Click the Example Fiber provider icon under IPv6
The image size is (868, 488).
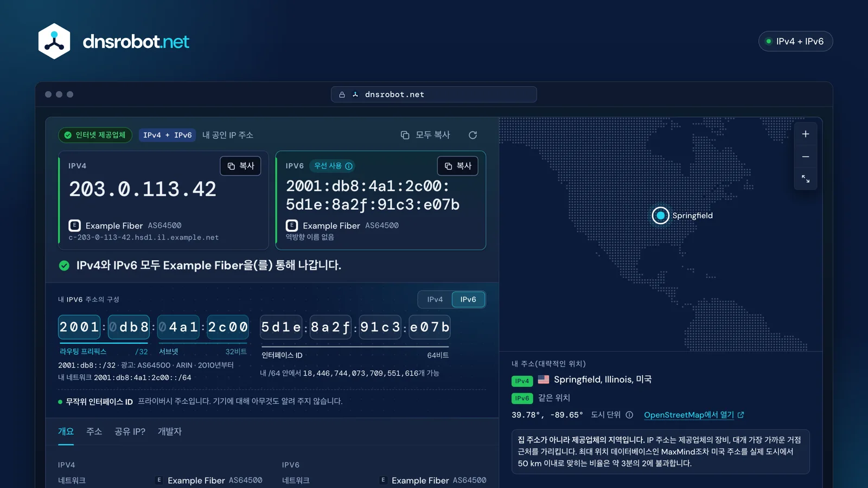292,226
